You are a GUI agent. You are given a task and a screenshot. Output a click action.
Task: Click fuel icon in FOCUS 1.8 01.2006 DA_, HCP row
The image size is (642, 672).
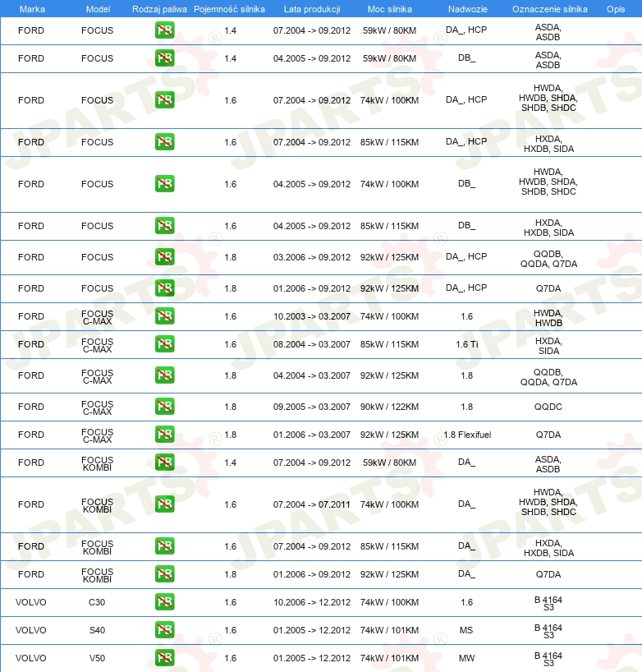tap(164, 288)
